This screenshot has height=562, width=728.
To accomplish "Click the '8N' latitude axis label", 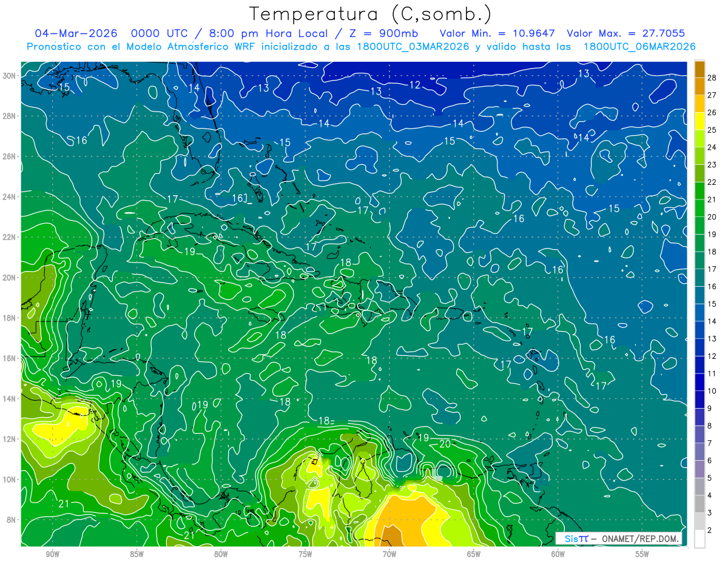I will pos(12,520).
